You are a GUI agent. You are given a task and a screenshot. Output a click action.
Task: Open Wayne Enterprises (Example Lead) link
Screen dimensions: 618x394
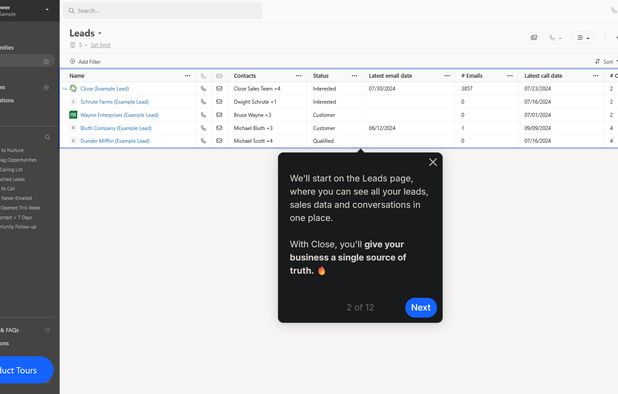click(x=119, y=115)
